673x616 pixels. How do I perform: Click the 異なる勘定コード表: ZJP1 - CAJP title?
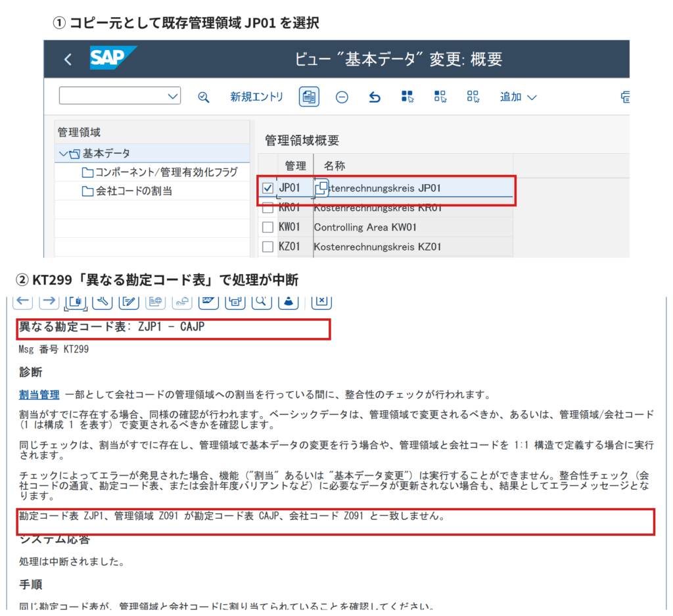[112, 327]
